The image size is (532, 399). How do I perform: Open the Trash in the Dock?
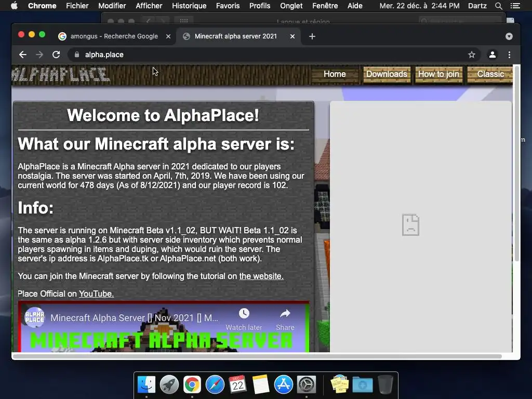(x=385, y=384)
